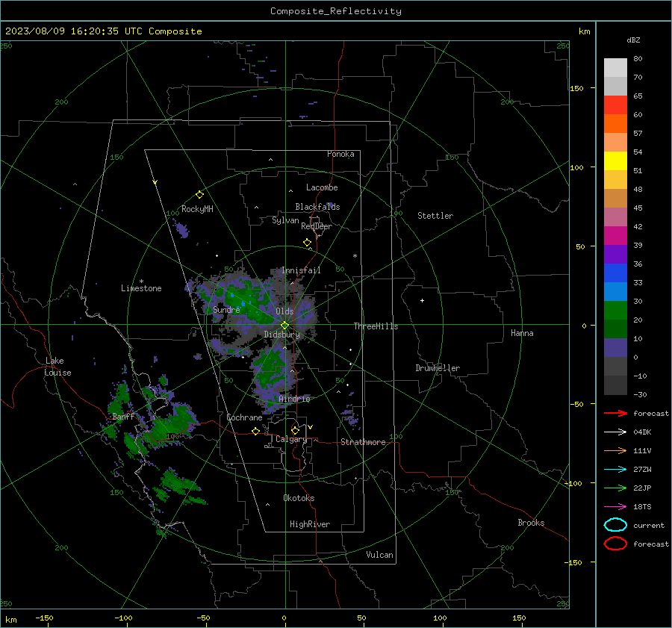The width and height of the screenshot is (672, 628).
Task: Click the Strathmore city label
Action: coord(363,442)
